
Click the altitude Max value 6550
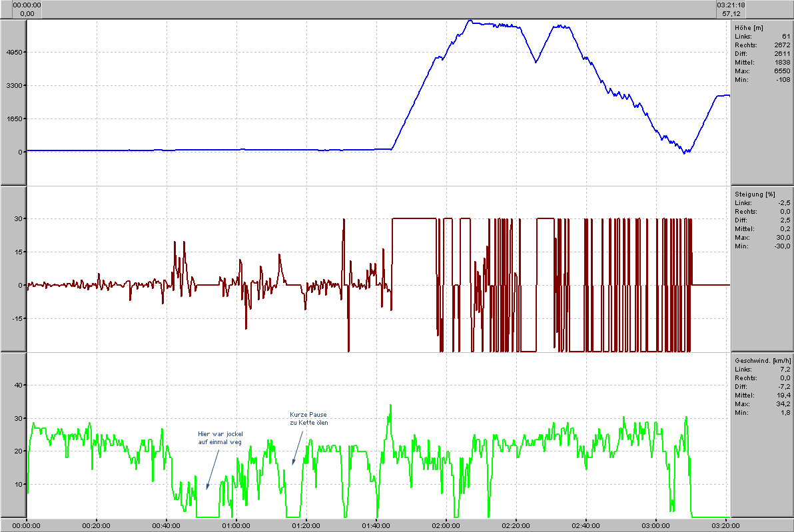point(782,71)
